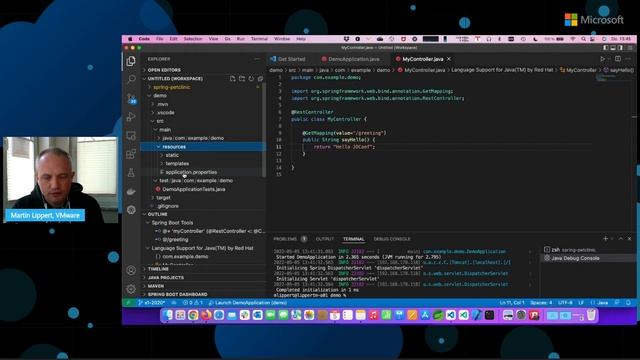Viewport: 640px width, 360px height.
Task: Open the Run and Debug view
Action: coord(131,117)
